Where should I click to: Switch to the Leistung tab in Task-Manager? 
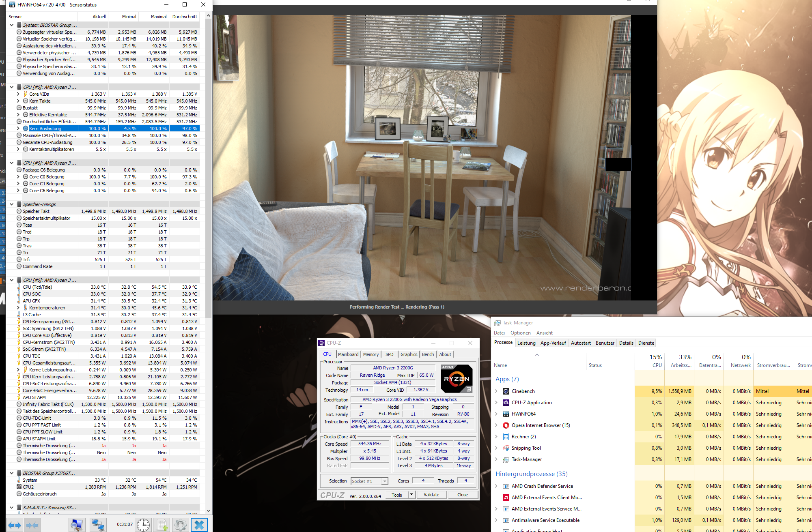(526, 343)
